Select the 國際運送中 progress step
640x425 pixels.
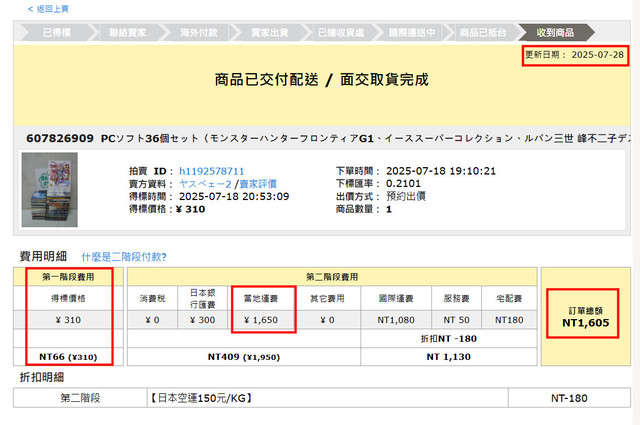pyautogui.click(x=412, y=33)
